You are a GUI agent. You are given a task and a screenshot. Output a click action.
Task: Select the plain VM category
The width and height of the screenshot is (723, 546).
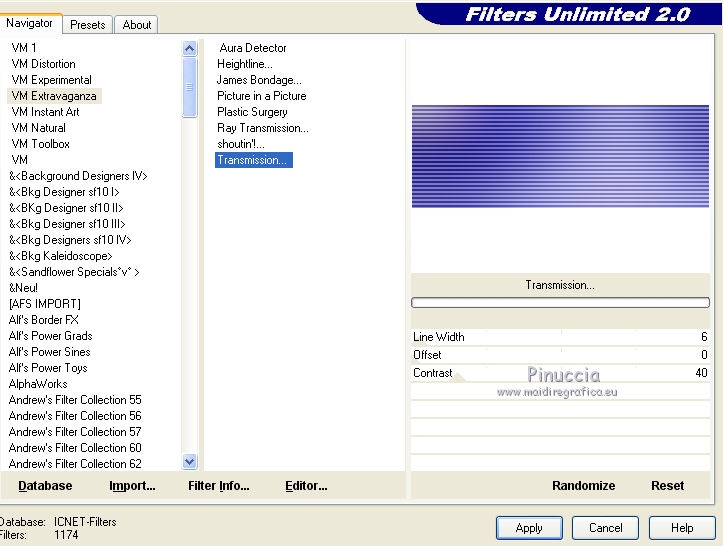pos(19,160)
